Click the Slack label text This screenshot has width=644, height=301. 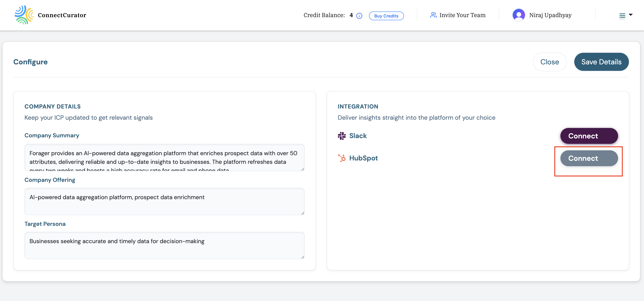(358, 136)
